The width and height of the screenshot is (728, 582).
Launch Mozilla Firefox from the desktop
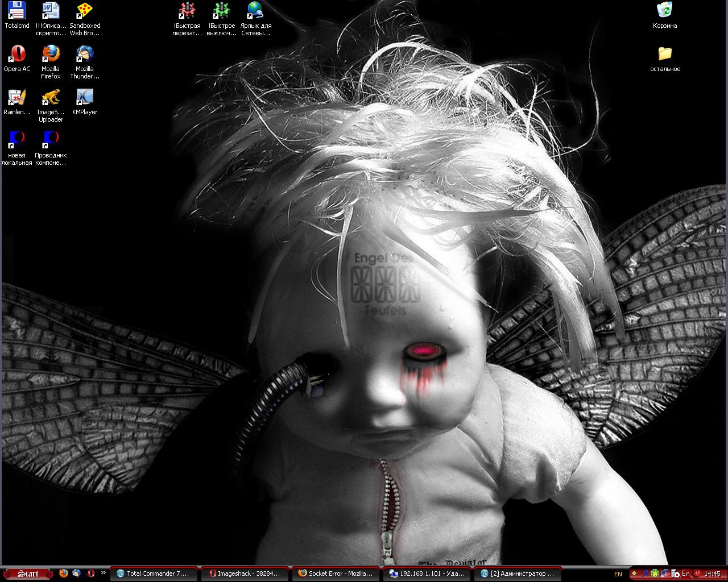coord(51,54)
